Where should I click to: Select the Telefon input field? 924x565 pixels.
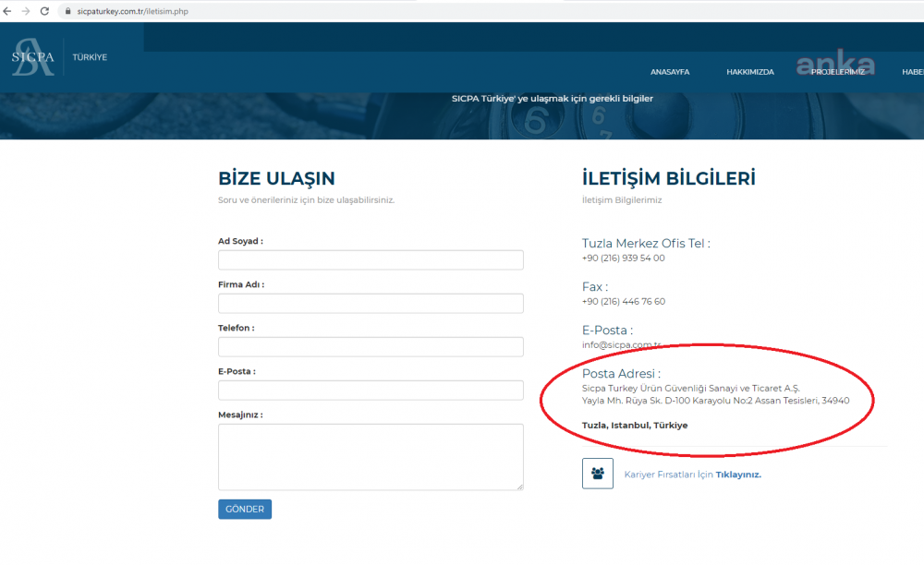pyautogui.click(x=371, y=347)
